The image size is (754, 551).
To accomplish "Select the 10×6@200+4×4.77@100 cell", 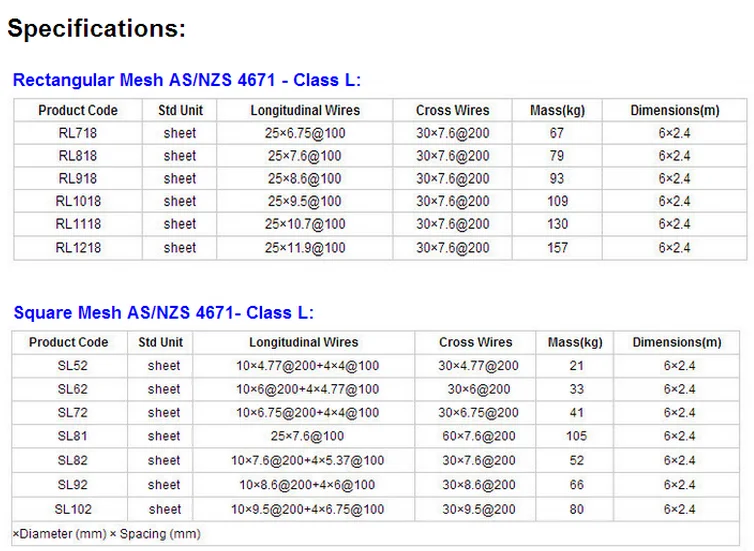I will 307,389.
